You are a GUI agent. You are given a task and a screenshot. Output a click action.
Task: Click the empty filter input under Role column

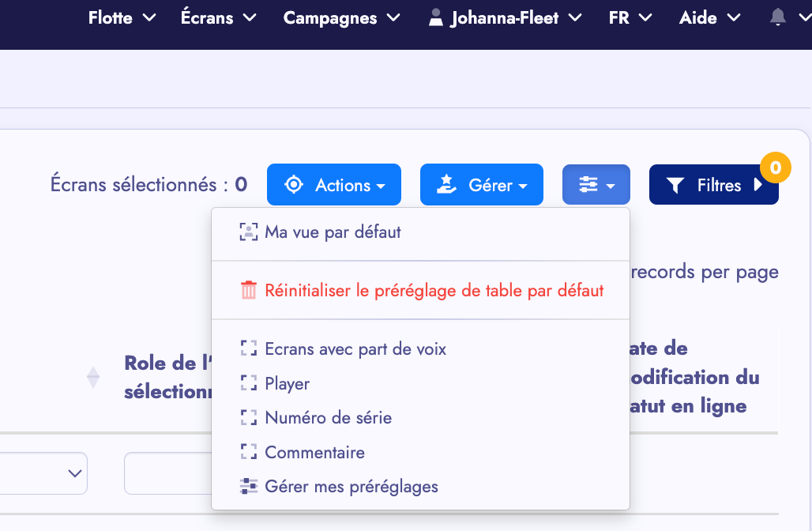point(166,473)
